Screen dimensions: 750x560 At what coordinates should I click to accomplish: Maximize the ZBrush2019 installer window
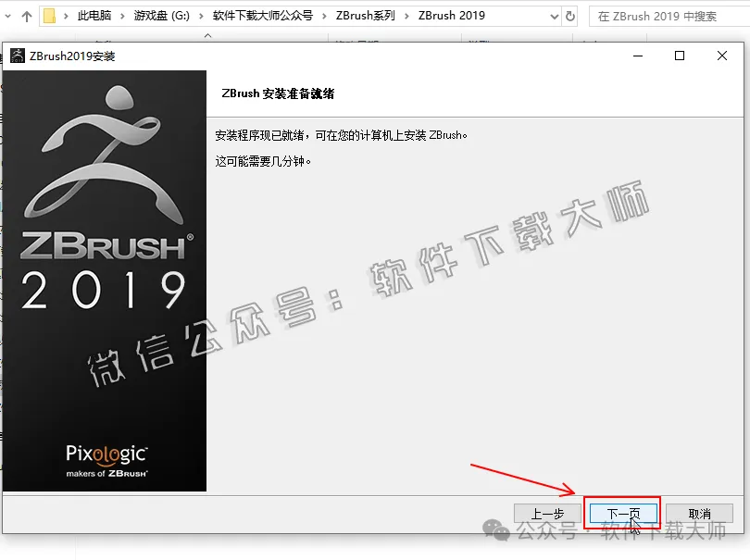[680, 56]
